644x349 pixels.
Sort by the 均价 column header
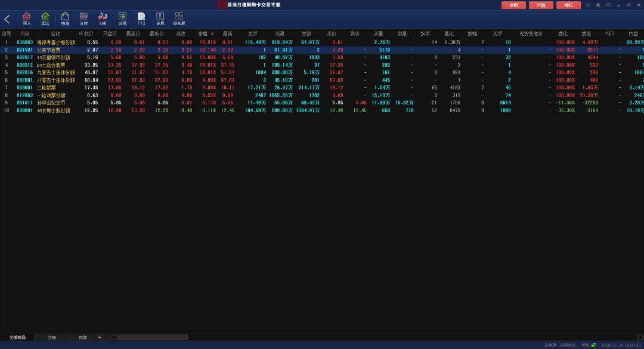coord(610,34)
